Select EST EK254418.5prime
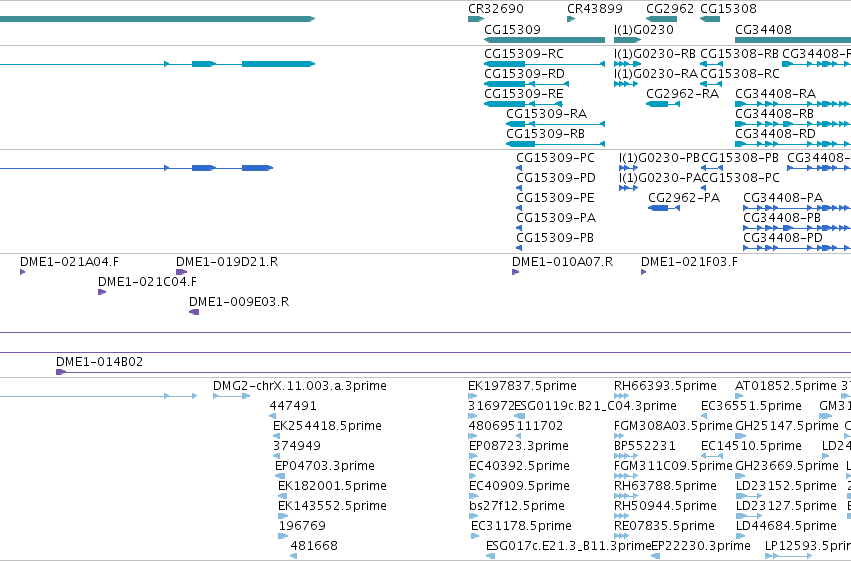This screenshot has height=561, width=851. click(276, 436)
